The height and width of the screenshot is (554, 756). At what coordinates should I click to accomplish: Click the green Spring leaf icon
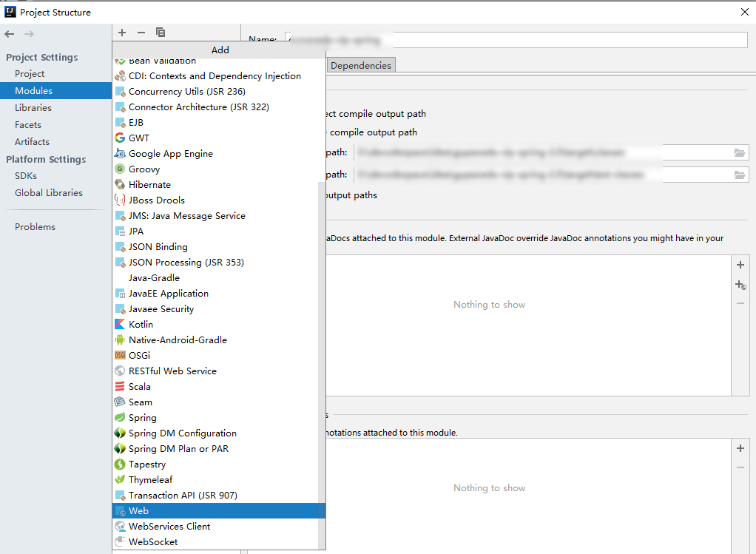pyautogui.click(x=120, y=417)
